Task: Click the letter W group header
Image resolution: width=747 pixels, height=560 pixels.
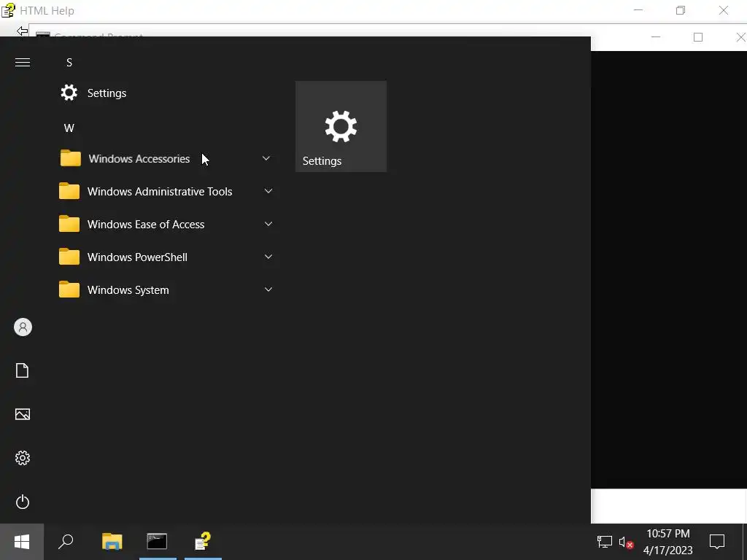Action: pos(69,128)
